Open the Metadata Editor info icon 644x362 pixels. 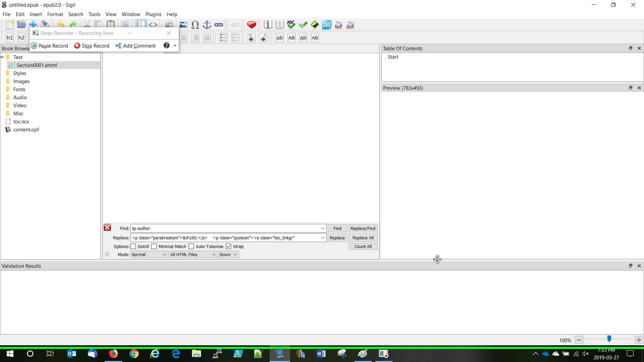tap(268, 25)
